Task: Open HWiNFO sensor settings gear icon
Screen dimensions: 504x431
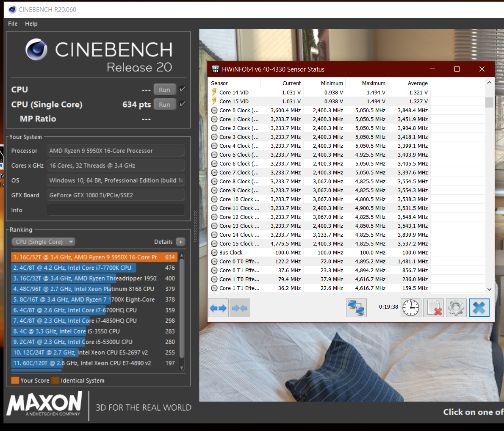Action: (x=456, y=308)
